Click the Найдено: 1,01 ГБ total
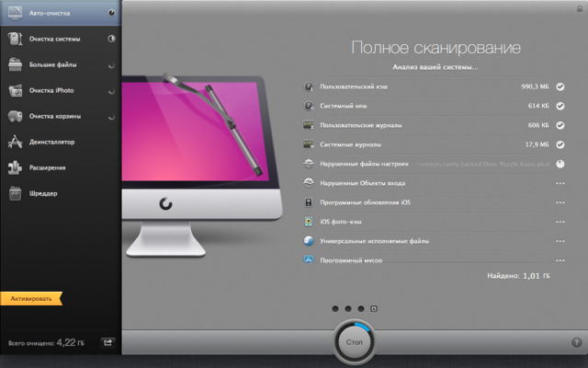 point(518,276)
